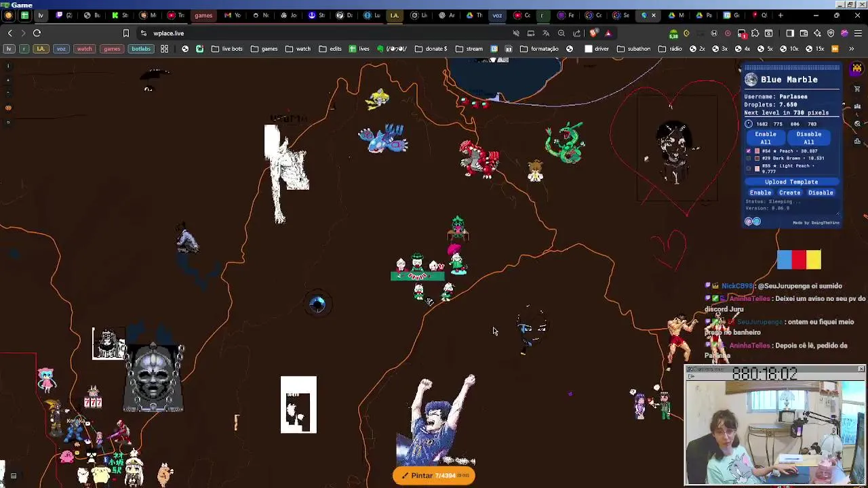Image resolution: width=868 pixels, height=488 pixels.
Task: Click Enable All in Blue Marble
Action: 765,138
